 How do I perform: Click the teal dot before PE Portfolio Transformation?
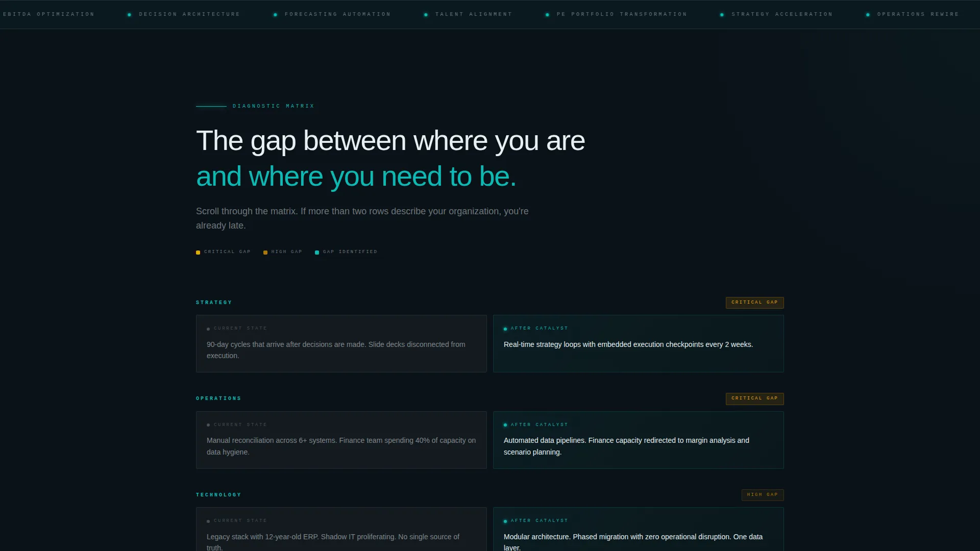547,15
